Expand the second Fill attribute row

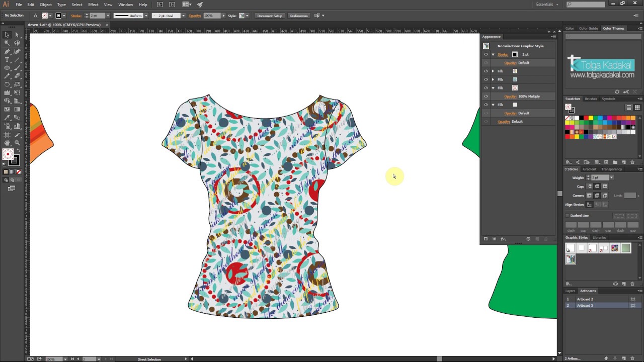point(493,79)
